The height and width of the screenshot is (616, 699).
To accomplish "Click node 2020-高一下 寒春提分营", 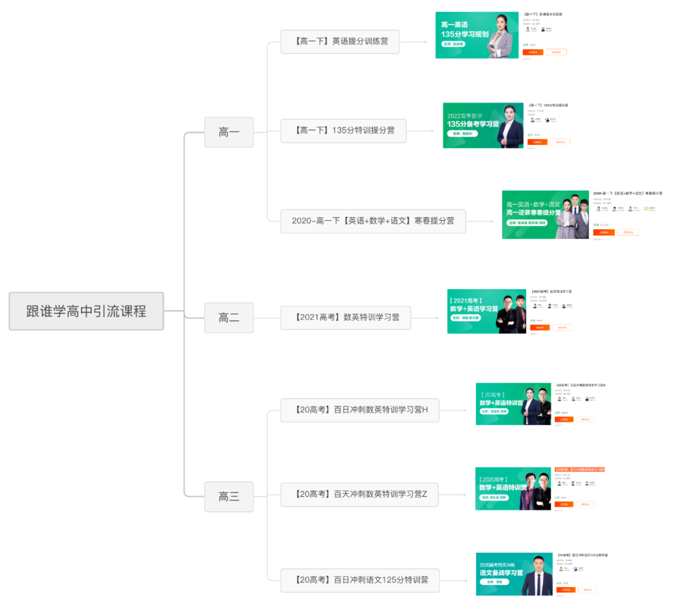I will coord(373,221).
